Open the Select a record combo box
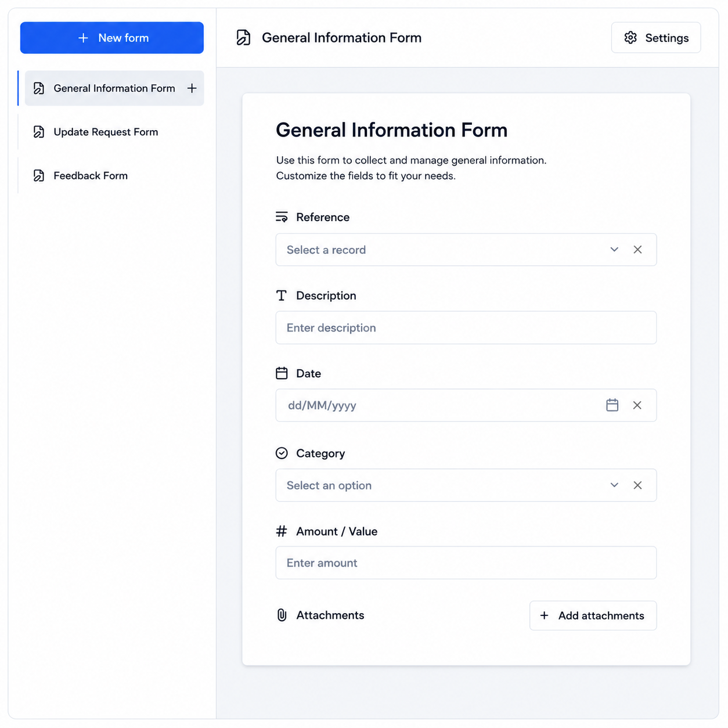Image resolution: width=728 pixels, height=728 pixels. pos(466,250)
